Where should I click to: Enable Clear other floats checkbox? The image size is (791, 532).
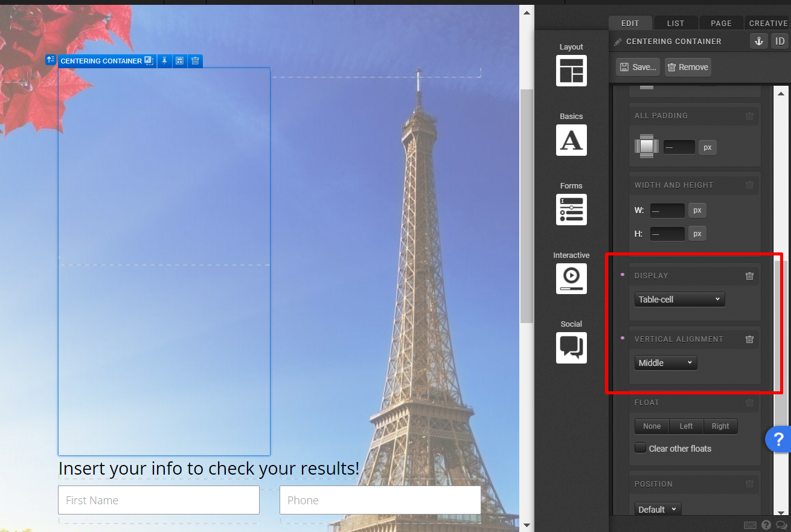point(641,448)
